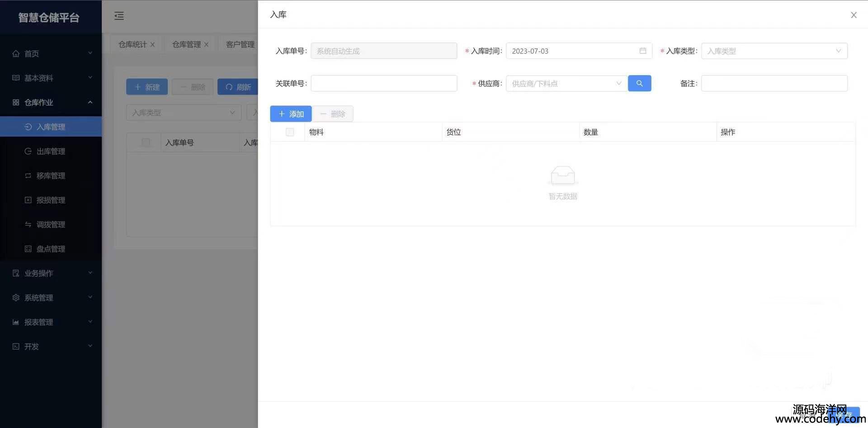
Task: Expand the 基本资料 menu chevron
Action: click(90, 77)
